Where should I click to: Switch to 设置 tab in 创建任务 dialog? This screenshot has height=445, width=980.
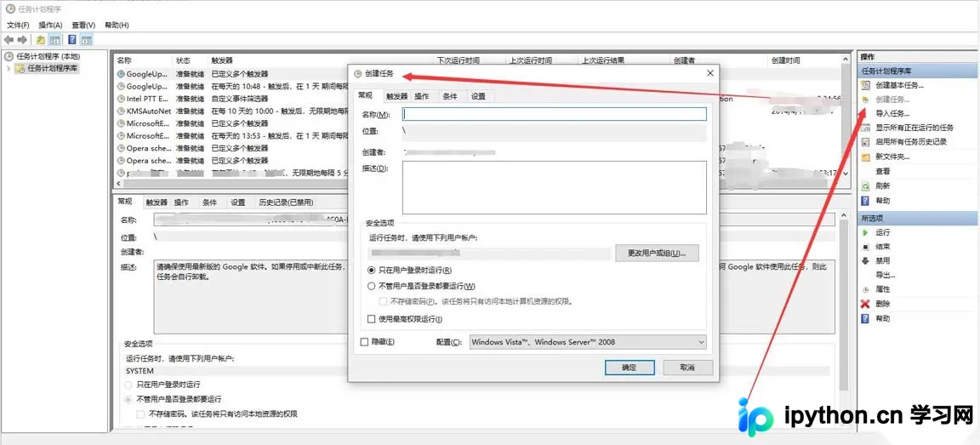pyautogui.click(x=478, y=96)
